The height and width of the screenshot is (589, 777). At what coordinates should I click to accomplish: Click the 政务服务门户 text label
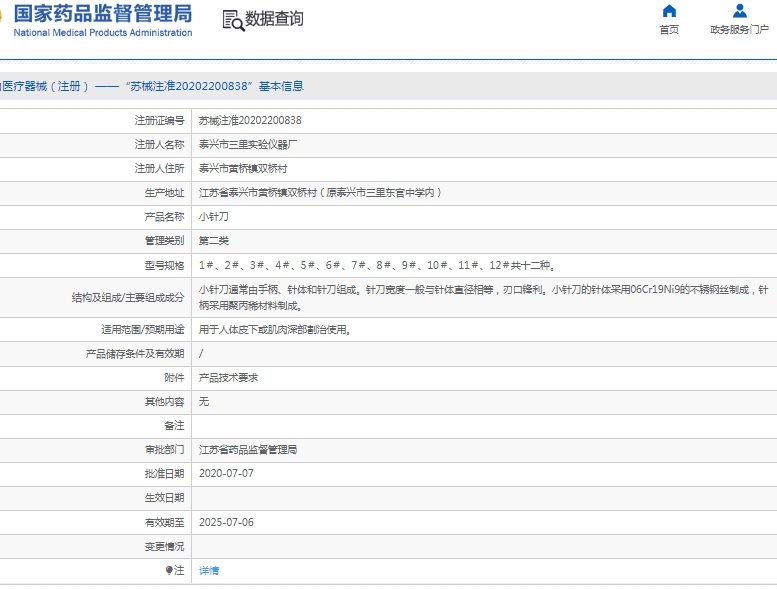(739, 30)
